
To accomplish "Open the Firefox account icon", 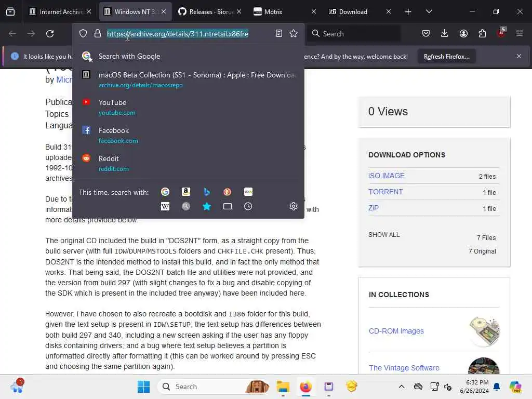I will pos(463,33).
